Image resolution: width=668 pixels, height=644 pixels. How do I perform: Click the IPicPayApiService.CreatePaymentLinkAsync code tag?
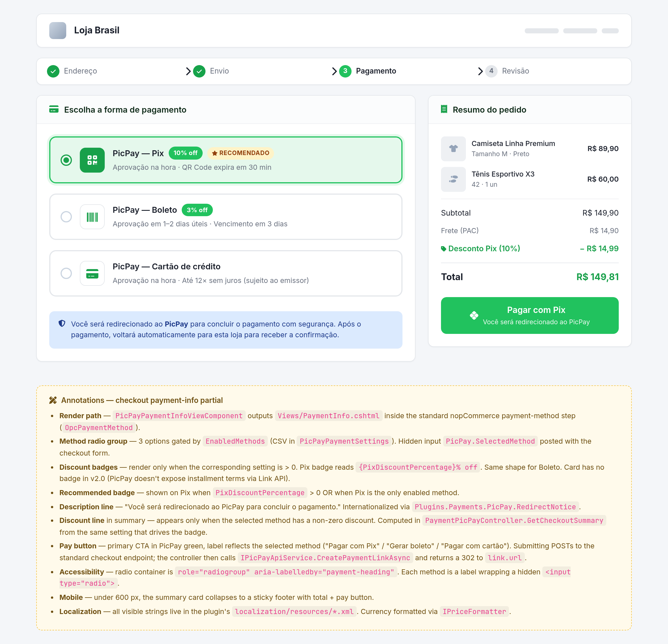click(x=326, y=558)
